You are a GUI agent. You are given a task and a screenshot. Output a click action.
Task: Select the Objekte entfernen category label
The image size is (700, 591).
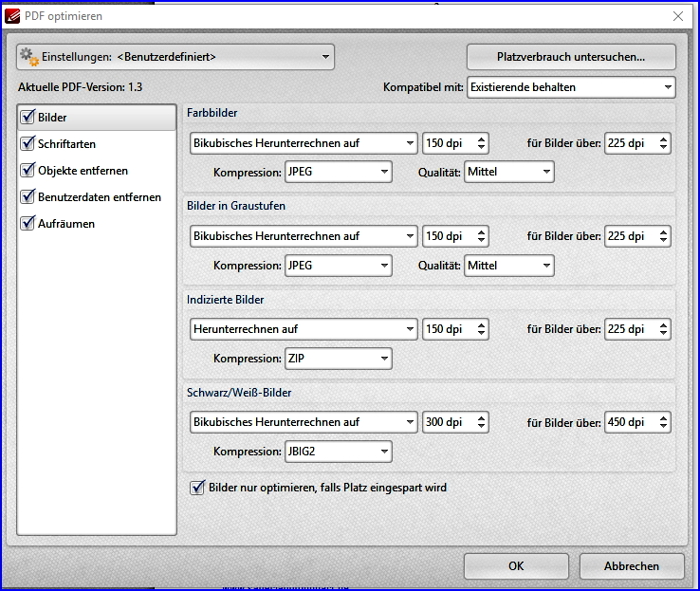tap(83, 171)
